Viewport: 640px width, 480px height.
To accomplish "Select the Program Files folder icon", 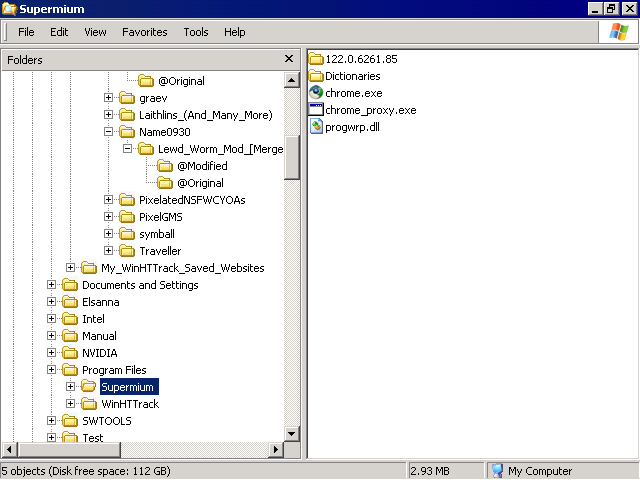I will (70, 370).
